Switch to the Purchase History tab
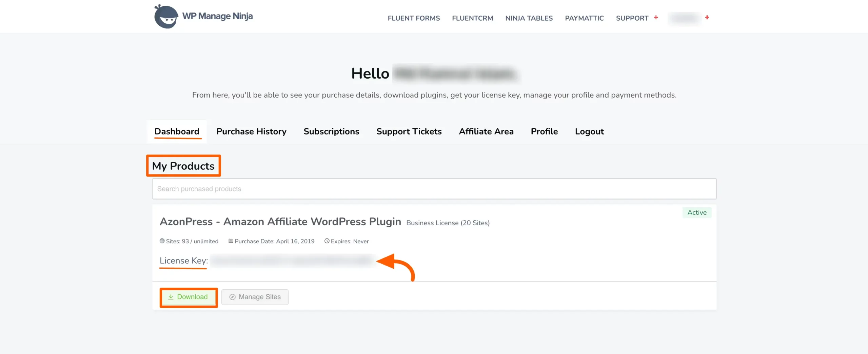868x354 pixels. [x=251, y=131]
